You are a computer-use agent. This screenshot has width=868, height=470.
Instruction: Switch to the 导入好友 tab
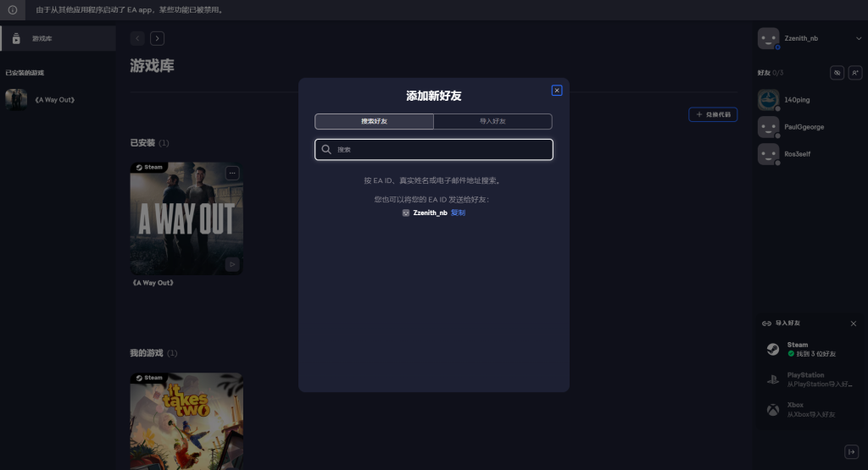point(492,121)
